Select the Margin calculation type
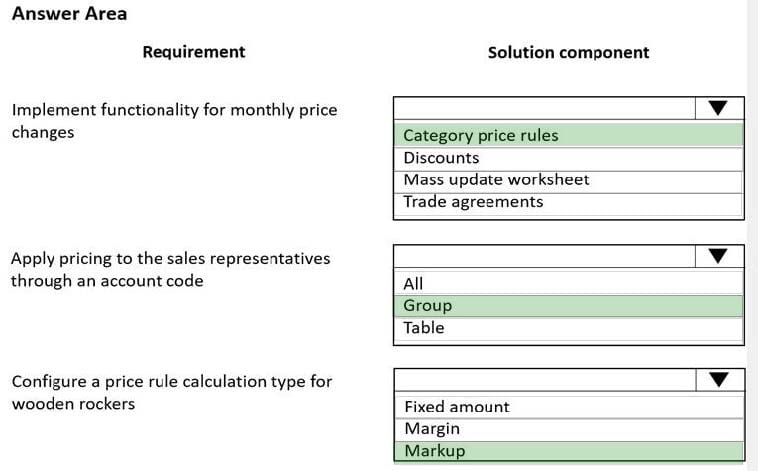Image resolution: width=758 pixels, height=471 pixels. click(569, 429)
